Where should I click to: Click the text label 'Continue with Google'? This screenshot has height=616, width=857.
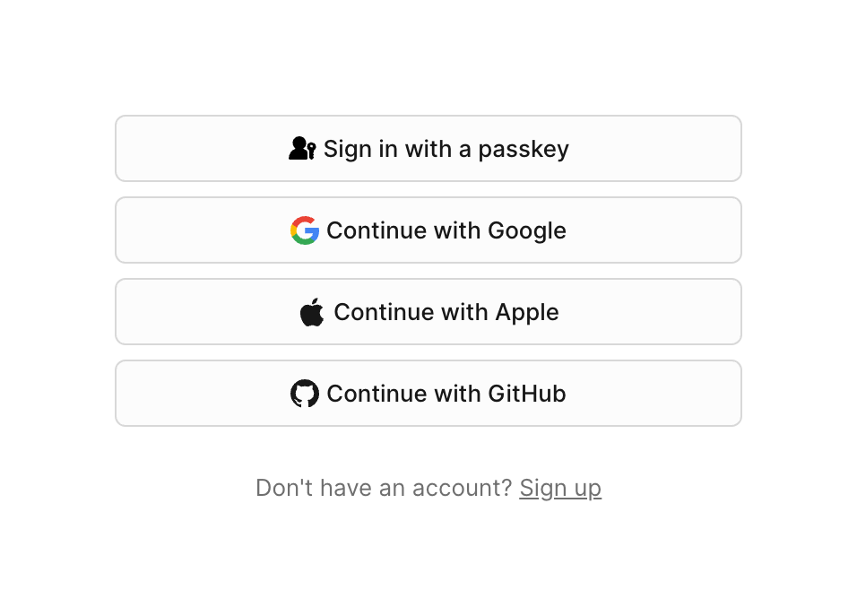[446, 230]
